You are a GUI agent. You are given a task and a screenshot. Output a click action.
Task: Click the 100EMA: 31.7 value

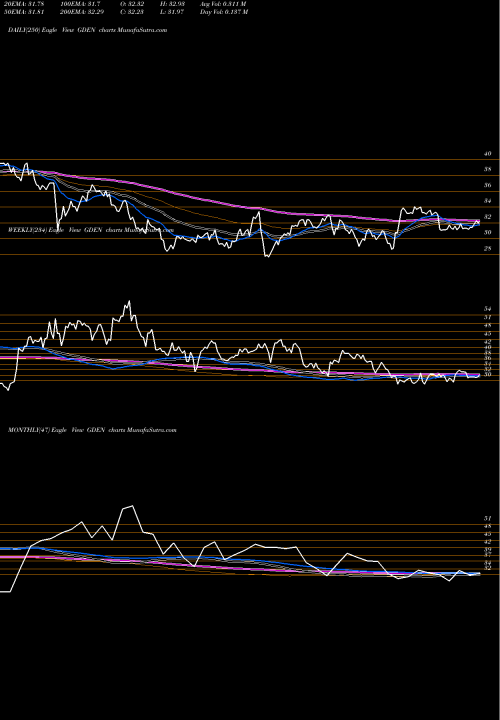click(x=80, y=4)
